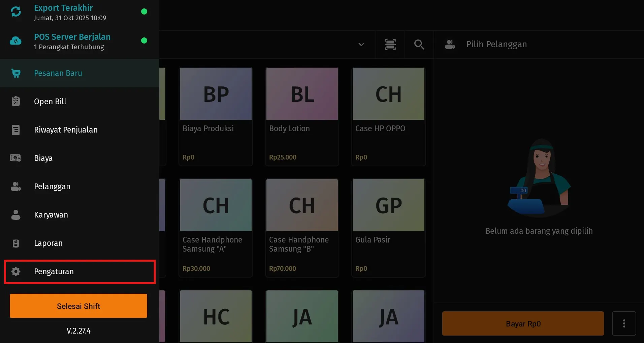This screenshot has height=343, width=644.
Task: Click the Pilih Pelanggan person icon
Action: pyautogui.click(x=450, y=45)
